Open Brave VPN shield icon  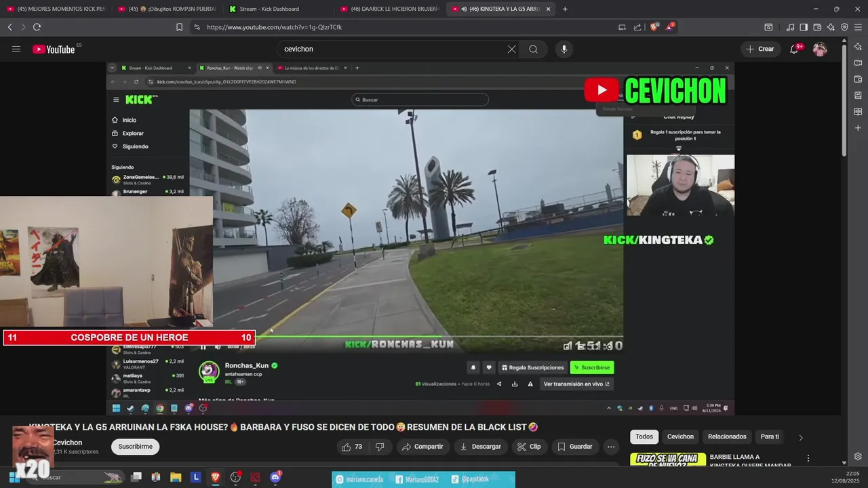(x=844, y=27)
